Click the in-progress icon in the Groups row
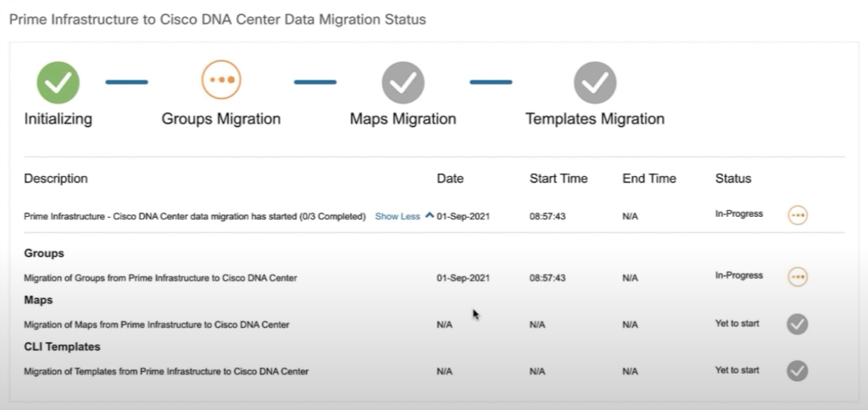The image size is (868, 410). (x=797, y=277)
